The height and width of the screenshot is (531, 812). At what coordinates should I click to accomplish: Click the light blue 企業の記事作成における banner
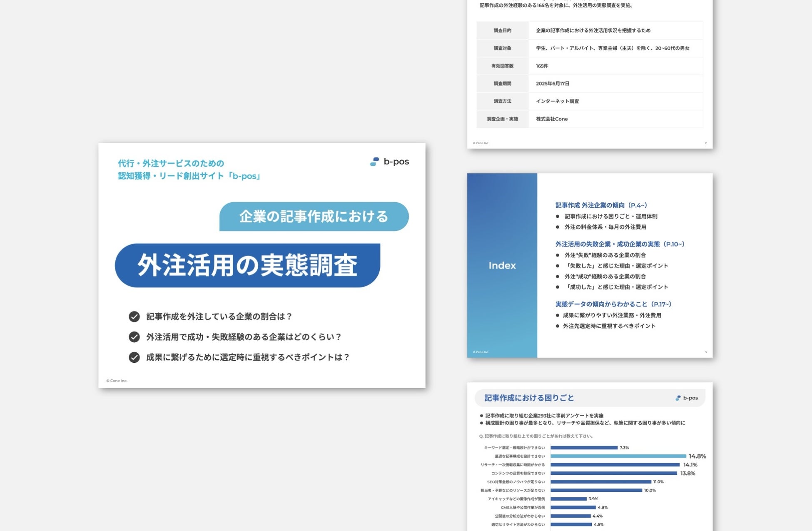tap(314, 217)
